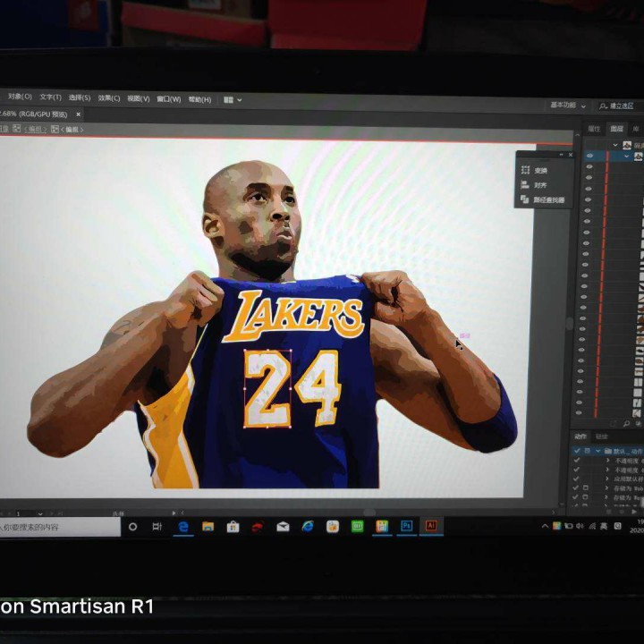Open Task View from the taskbar
Screen dimensions: 644x644
(157, 527)
